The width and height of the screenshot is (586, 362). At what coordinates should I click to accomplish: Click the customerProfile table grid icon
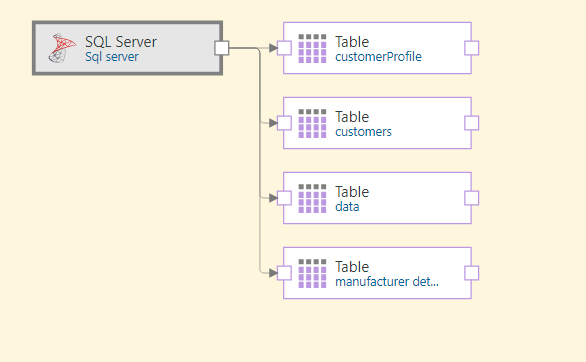pyautogui.click(x=312, y=49)
